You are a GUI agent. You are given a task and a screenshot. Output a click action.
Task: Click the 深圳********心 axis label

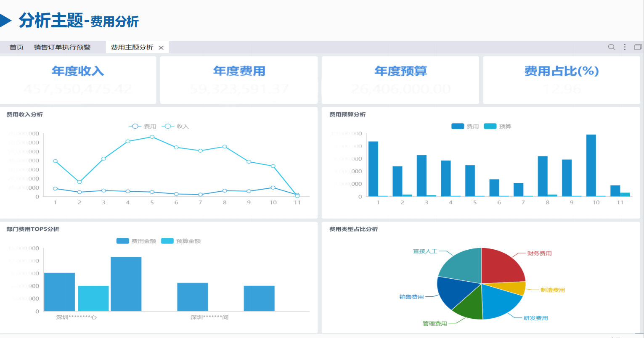(77, 317)
